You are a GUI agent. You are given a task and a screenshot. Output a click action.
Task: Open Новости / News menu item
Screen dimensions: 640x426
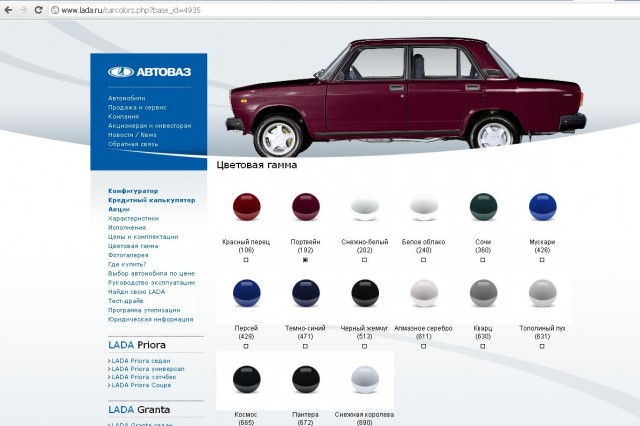[132, 135]
